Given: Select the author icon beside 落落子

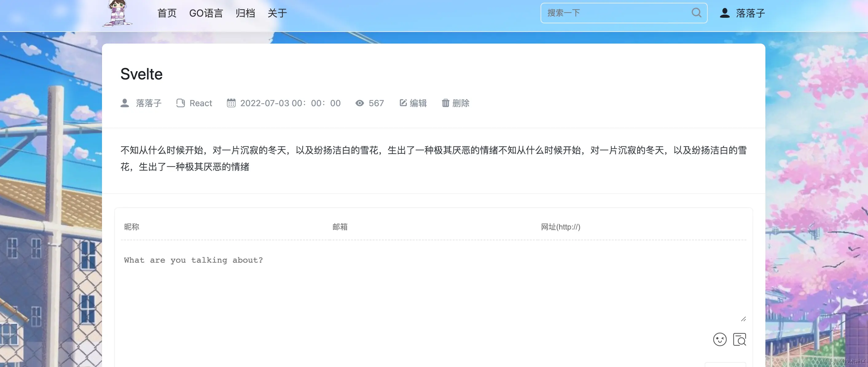Looking at the screenshot, I should click(125, 103).
